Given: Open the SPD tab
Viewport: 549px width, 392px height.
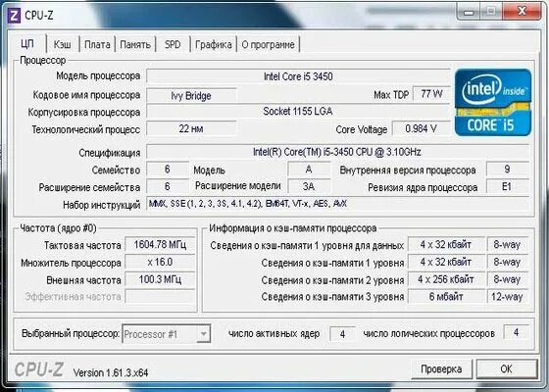Looking at the screenshot, I should tap(173, 44).
